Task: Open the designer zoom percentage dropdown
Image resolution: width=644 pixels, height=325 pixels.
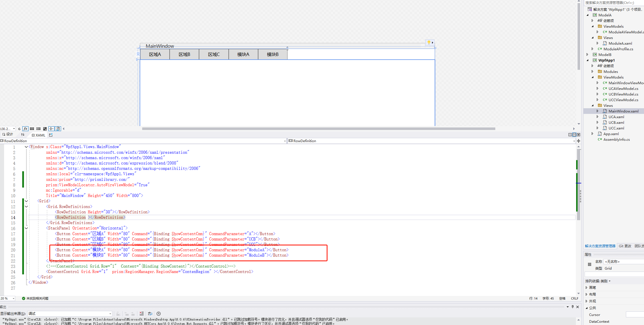Action: [14, 129]
